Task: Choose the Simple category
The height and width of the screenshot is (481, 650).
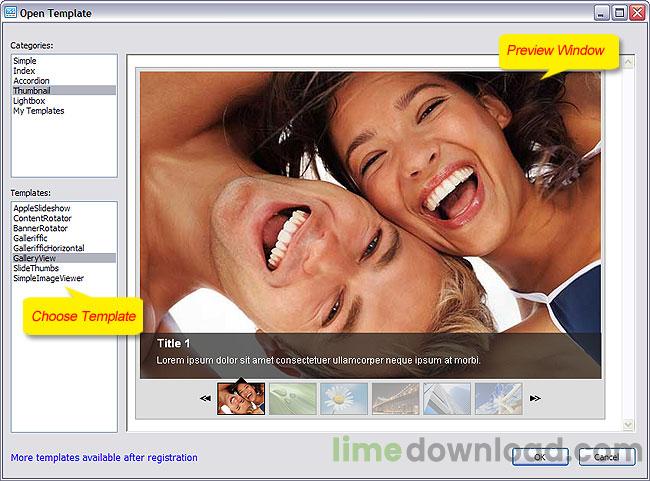Action: click(25, 61)
